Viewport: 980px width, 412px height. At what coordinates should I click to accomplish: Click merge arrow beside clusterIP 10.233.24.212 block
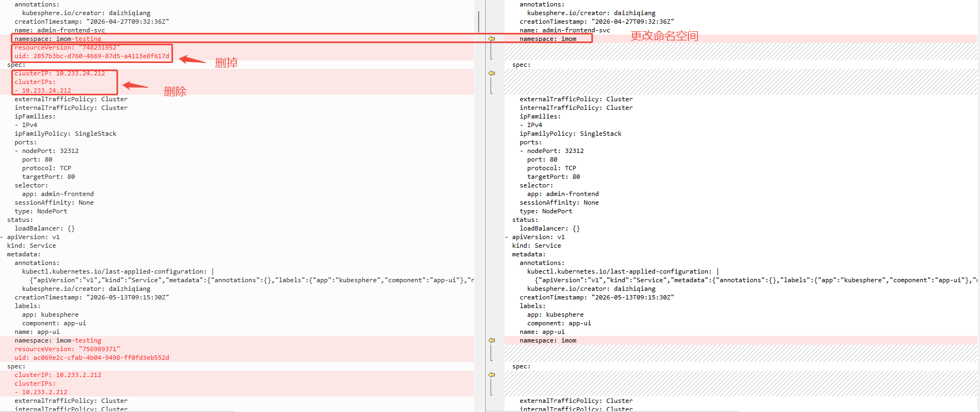[x=492, y=73]
